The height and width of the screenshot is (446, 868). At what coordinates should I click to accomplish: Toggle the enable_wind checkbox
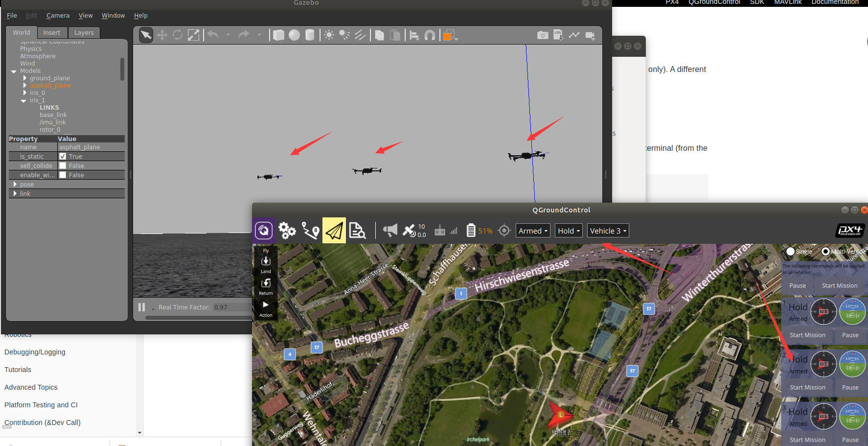[63, 175]
